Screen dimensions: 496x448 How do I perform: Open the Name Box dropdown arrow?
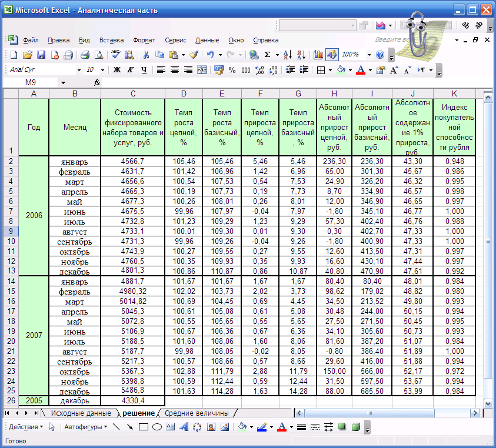(63, 83)
